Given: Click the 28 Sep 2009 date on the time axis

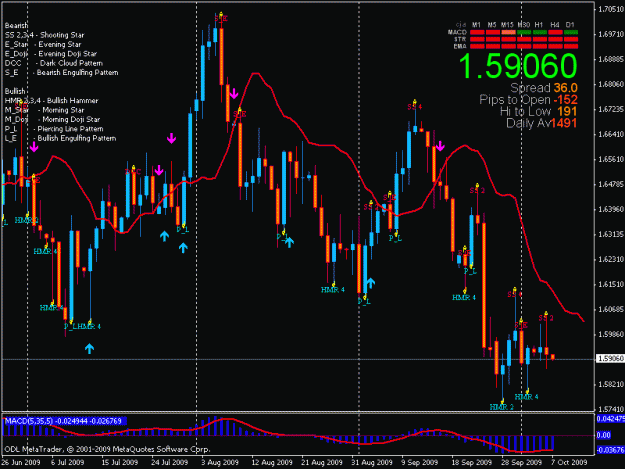Looking at the screenshot, I should click(521, 462).
